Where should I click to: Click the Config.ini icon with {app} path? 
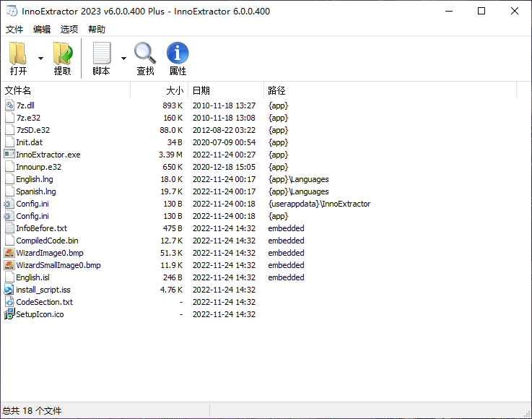[9, 216]
